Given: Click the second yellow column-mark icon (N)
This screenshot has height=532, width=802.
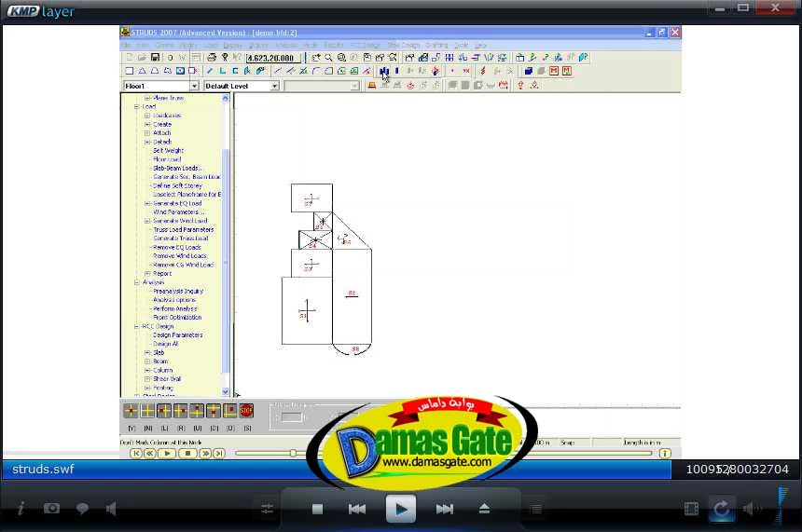Looking at the screenshot, I should point(147,410).
